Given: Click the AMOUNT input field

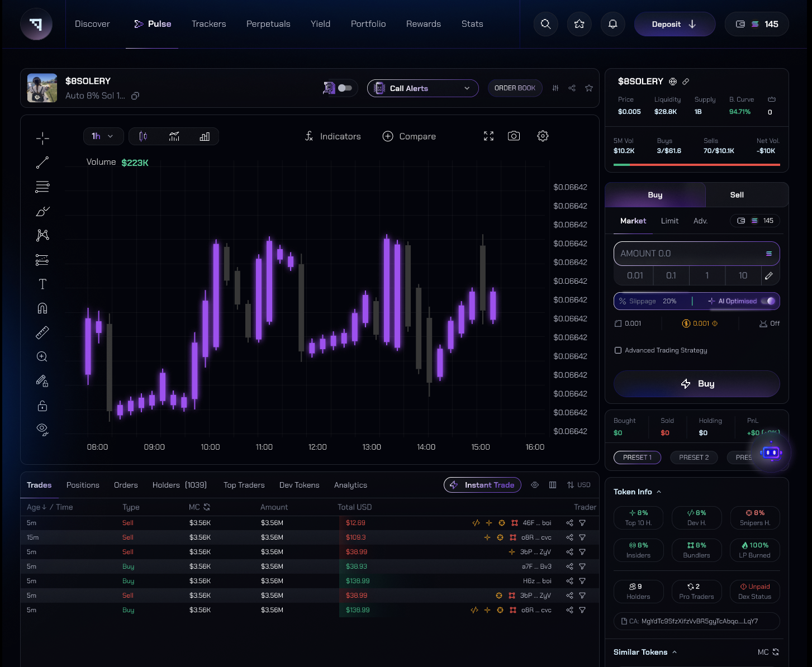Looking at the screenshot, I should (x=690, y=254).
